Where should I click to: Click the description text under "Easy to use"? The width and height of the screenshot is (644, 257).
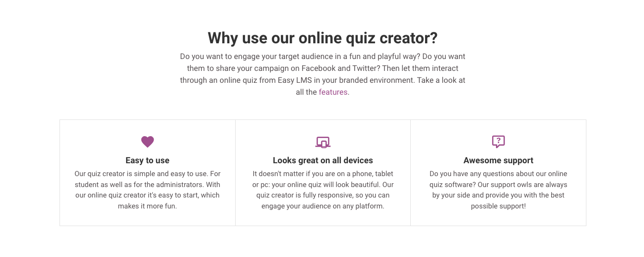(148, 190)
